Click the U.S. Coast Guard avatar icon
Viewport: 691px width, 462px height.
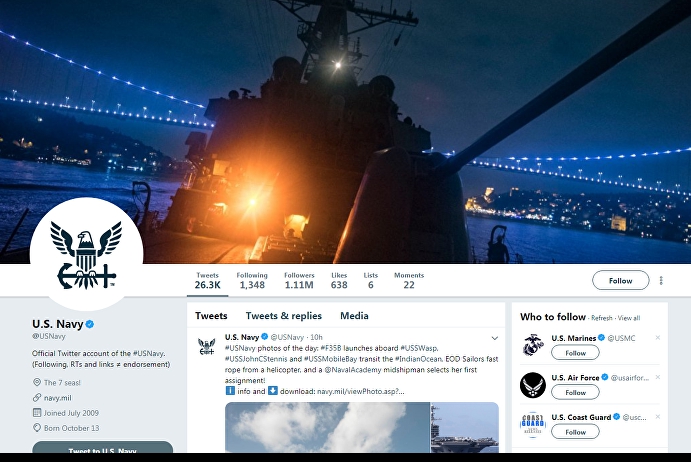[533, 425]
